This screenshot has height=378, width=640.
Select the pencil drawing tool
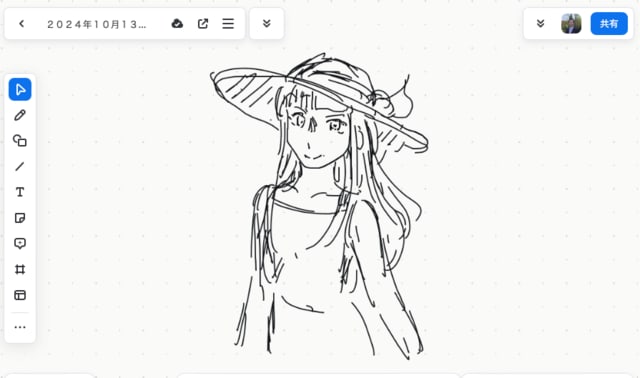point(20,115)
